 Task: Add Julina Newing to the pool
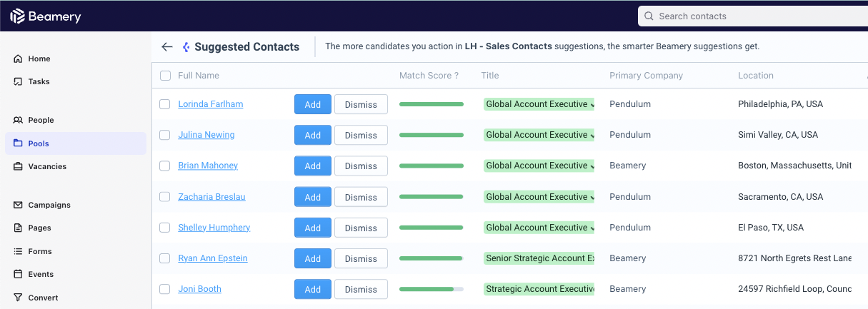pyautogui.click(x=313, y=135)
